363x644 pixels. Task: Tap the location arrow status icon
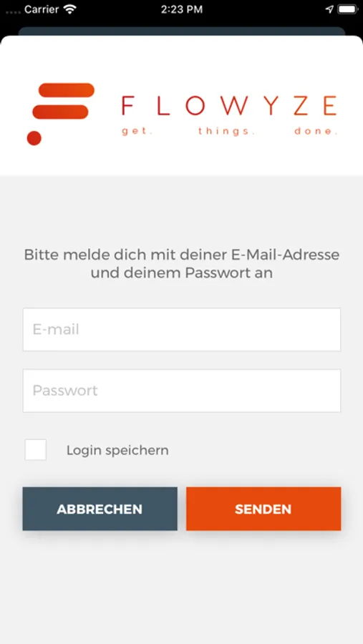click(329, 9)
